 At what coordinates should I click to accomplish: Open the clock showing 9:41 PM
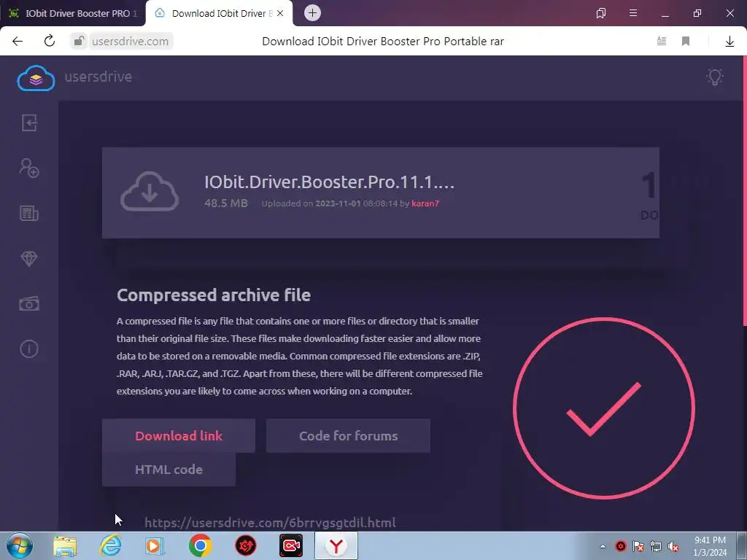click(710, 546)
